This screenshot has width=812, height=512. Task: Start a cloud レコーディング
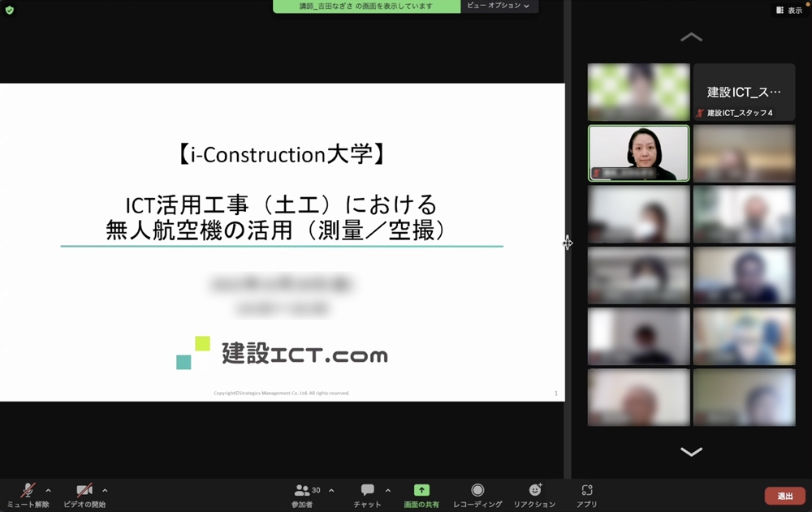[479, 495]
